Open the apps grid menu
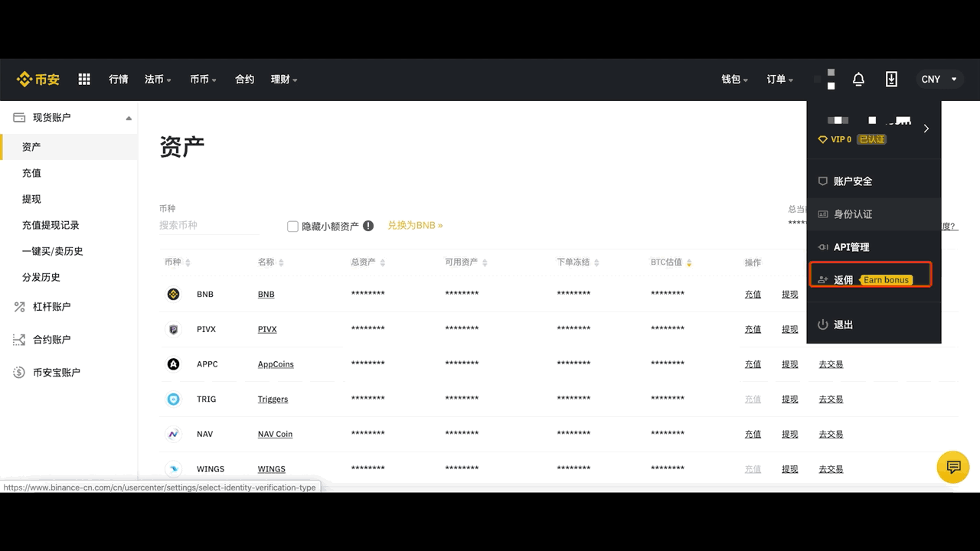980x551 pixels. click(x=84, y=80)
